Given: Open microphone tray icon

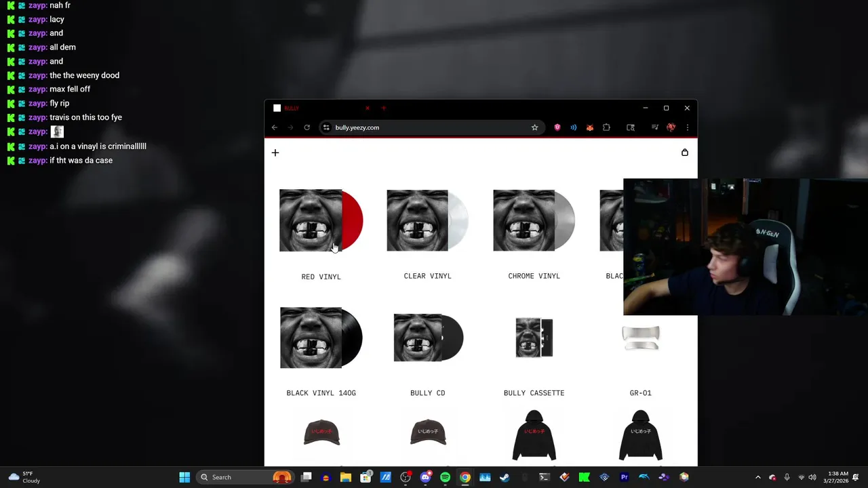Looking at the screenshot, I should coord(787,477).
